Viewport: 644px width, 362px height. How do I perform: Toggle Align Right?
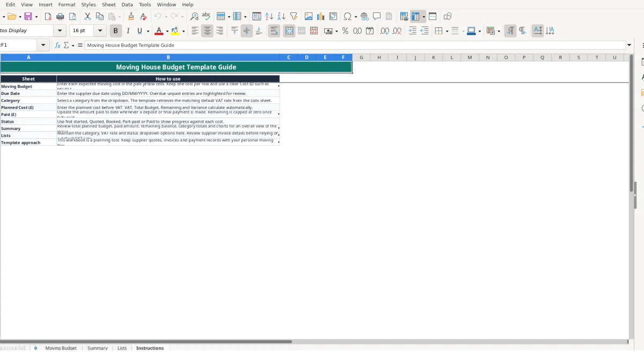(219, 31)
